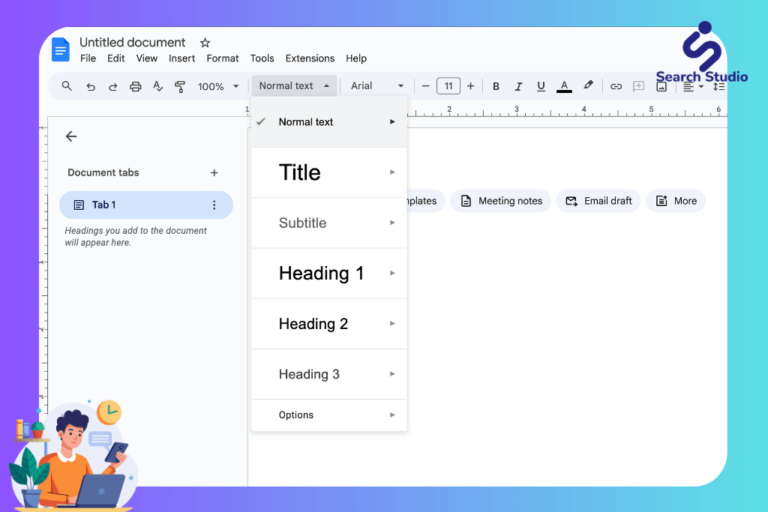Click the insert link icon
Screen dimensions: 768x512
pyautogui.click(x=616, y=86)
